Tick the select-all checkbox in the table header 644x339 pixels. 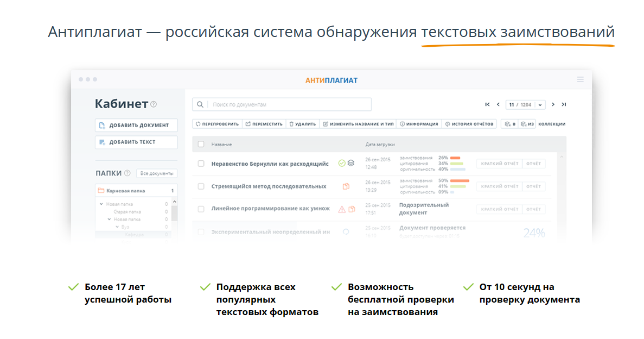click(x=201, y=145)
